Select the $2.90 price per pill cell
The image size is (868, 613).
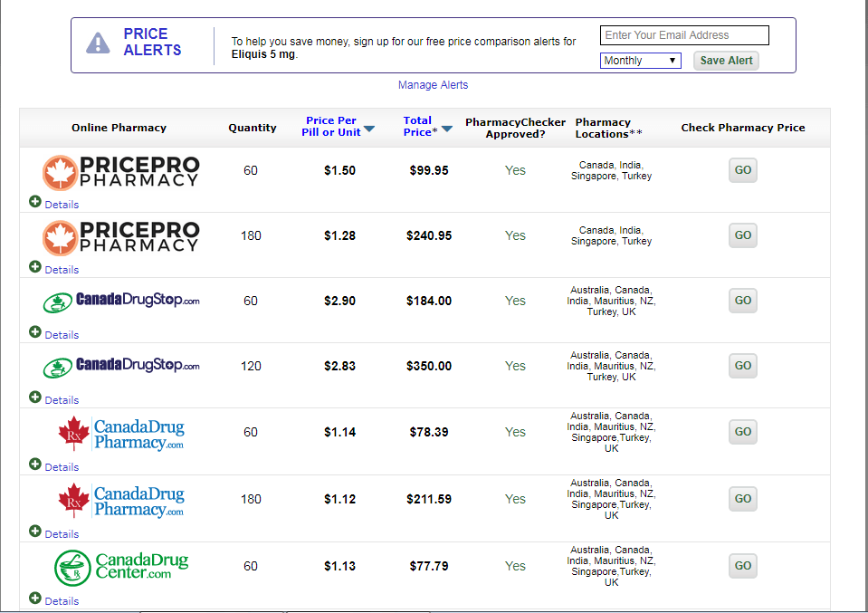(x=340, y=302)
